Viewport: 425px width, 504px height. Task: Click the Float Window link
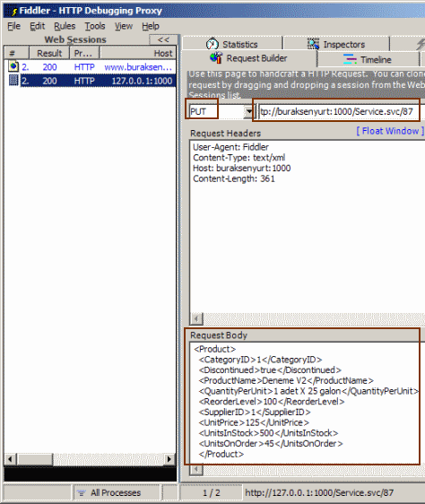390,131
